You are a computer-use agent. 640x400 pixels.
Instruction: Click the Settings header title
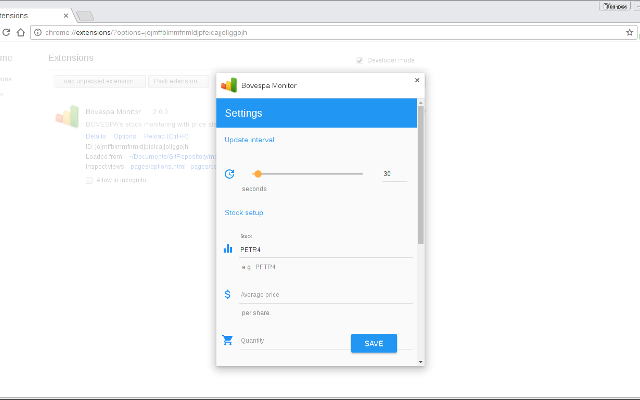(x=244, y=113)
